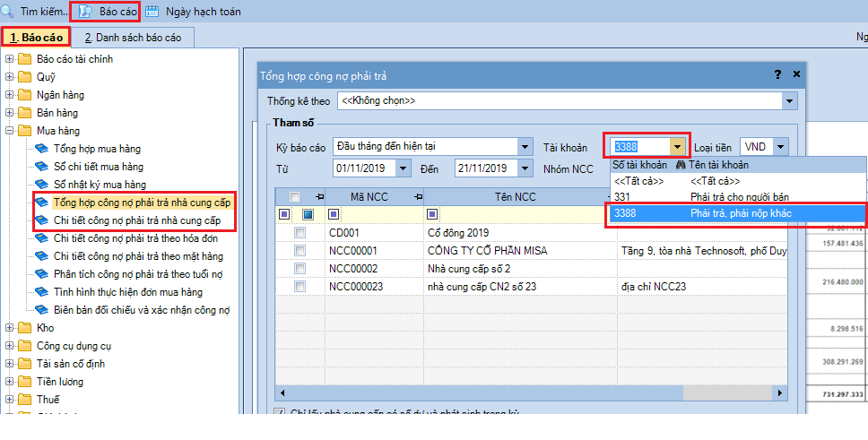Select the Cổ đông 2019 cell
868x440 pixels.
(520, 233)
